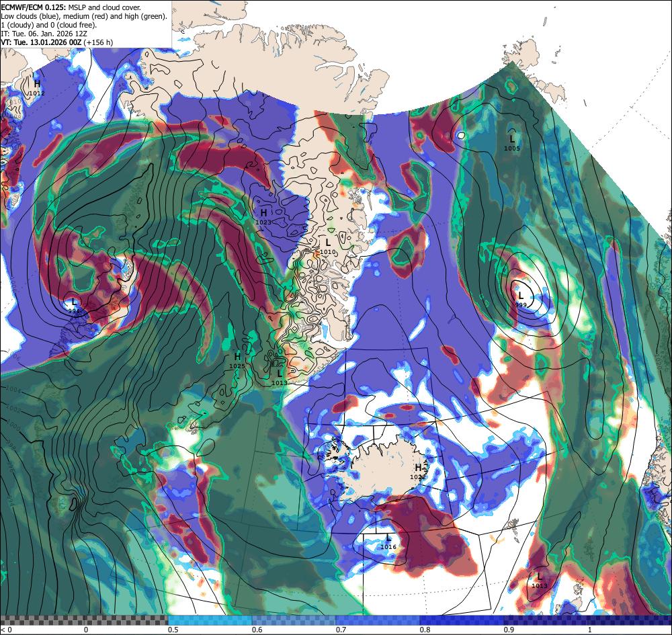This screenshot has width=672, height=635.
Task: Select the L 1016 low pressure label
Action: [388, 541]
